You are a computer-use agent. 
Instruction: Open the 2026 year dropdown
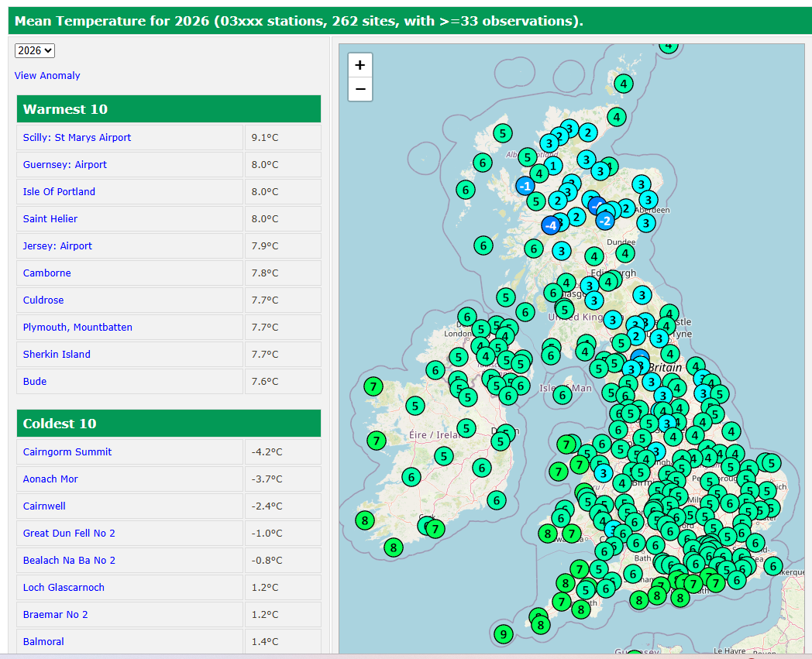click(35, 50)
